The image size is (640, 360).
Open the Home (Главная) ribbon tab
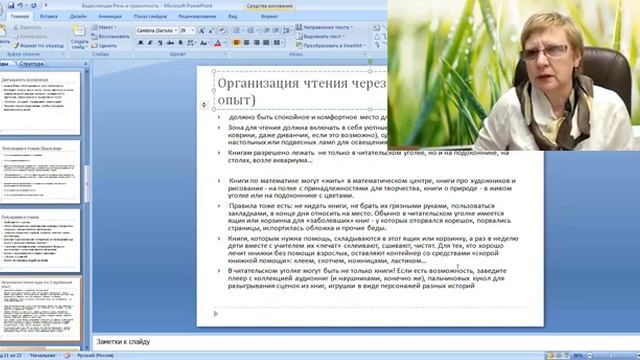tap(20, 16)
